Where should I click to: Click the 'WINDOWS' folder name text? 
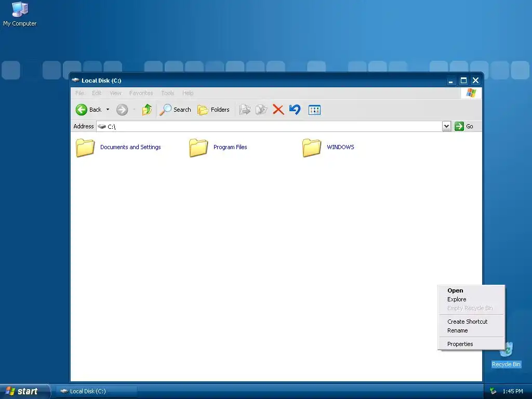(x=341, y=147)
